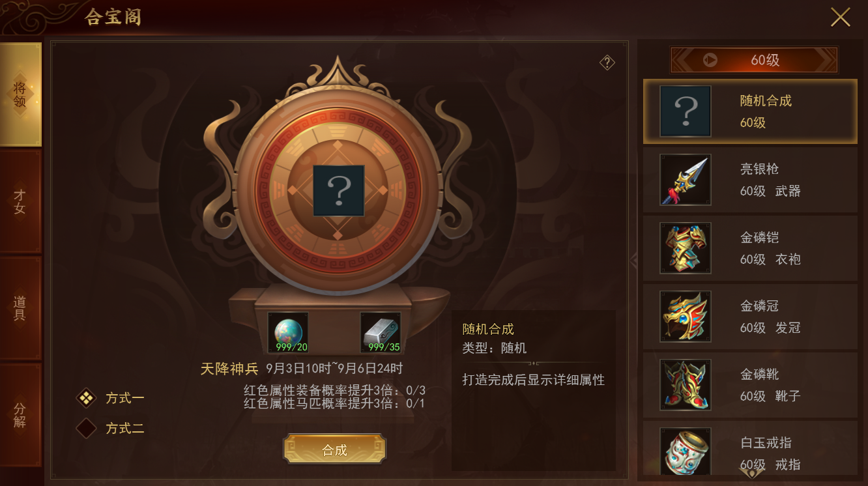Choose the 金磷冠 helmet icon
868x486 pixels.
[x=685, y=317]
